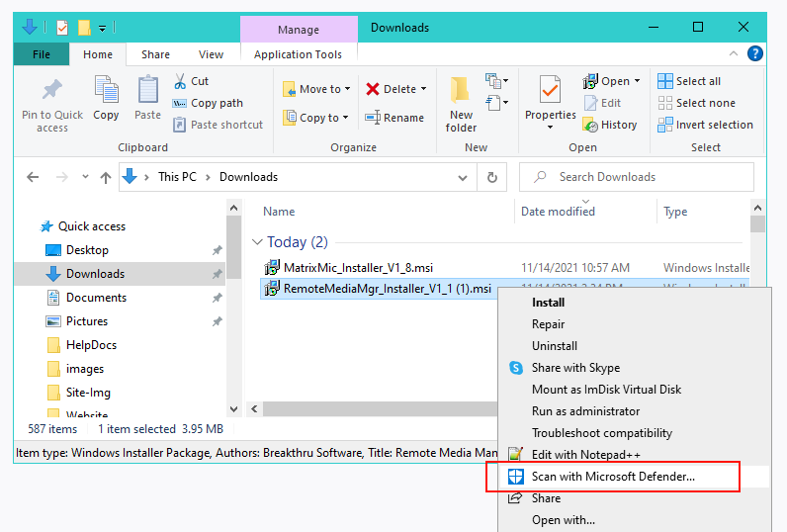Collapse the ribbon with the chevron
The width and height of the screenshot is (787, 532).
coord(734,53)
